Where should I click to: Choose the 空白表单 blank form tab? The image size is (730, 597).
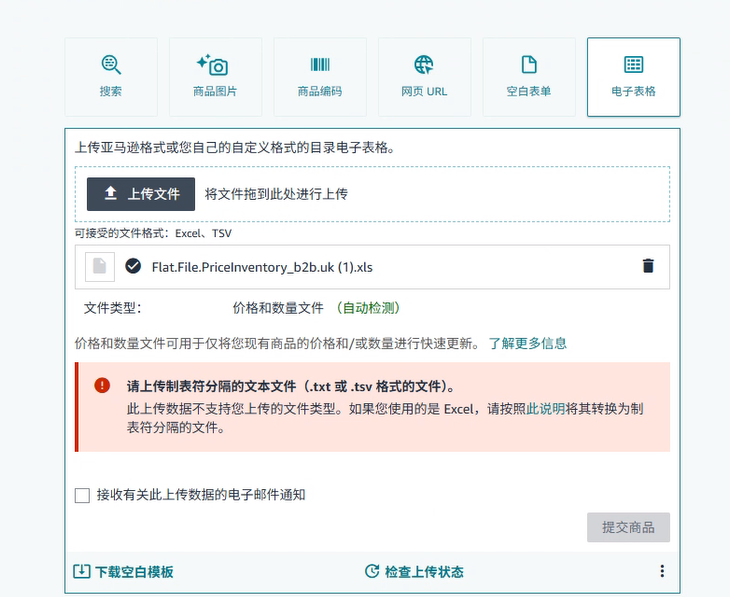coord(529,77)
